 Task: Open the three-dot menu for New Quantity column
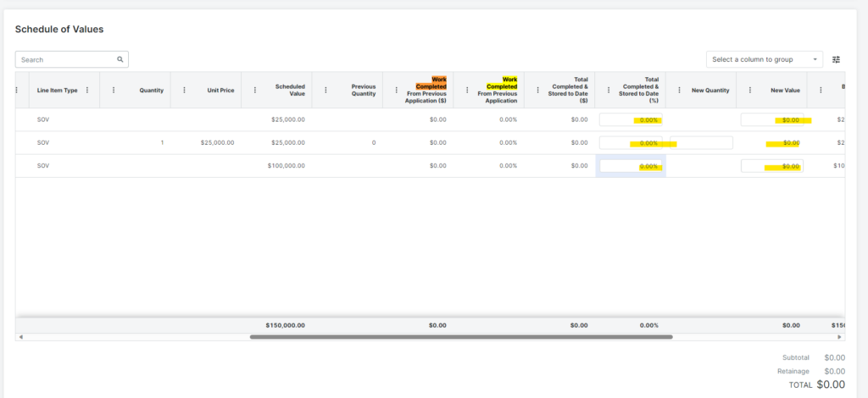[x=679, y=90]
